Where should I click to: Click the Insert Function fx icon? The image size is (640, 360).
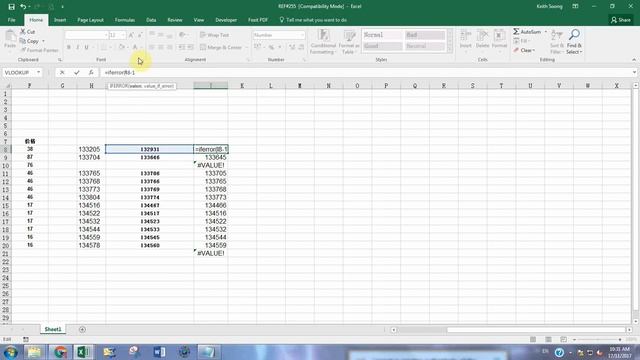click(91, 72)
